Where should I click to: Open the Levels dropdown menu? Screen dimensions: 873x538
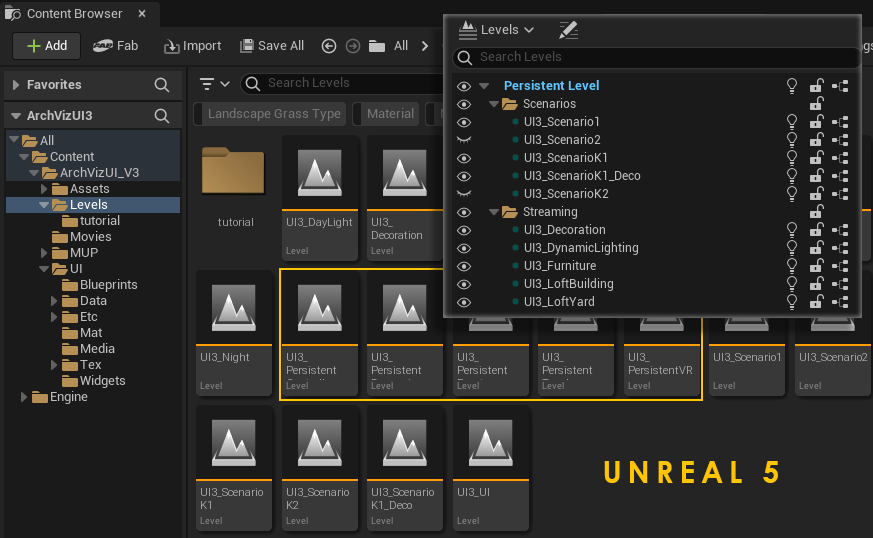496,30
